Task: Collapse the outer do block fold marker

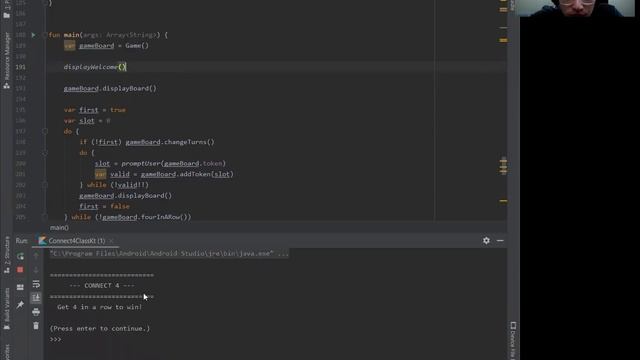Action: (45, 131)
